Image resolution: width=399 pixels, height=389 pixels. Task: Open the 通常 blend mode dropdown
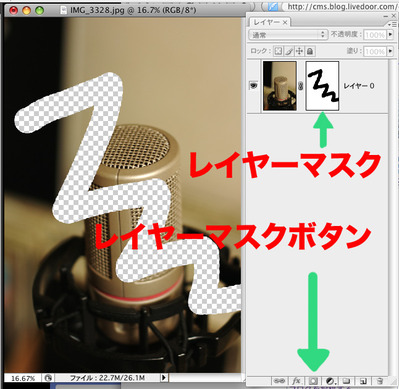tap(288, 35)
